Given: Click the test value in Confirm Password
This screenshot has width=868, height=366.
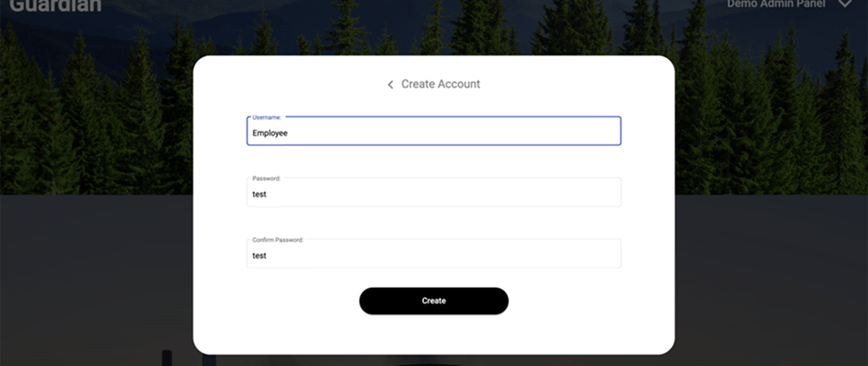Looking at the screenshot, I should (259, 256).
